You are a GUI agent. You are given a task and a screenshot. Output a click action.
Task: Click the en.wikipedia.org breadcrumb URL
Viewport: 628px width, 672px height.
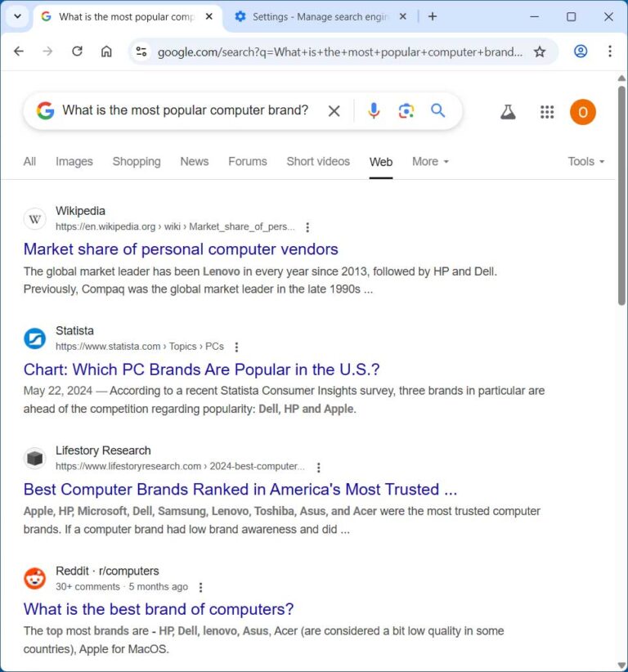pos(175,226)
